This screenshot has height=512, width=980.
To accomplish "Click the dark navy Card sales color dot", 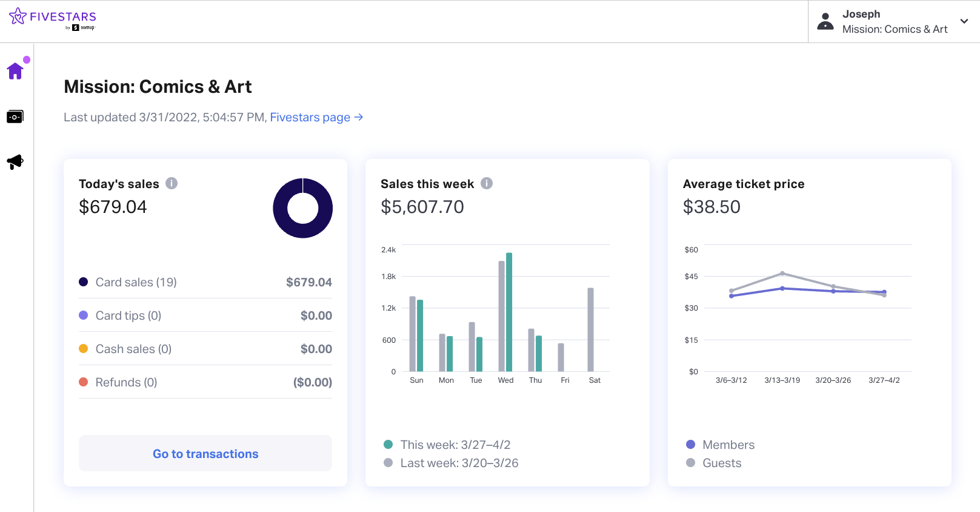I will [84, 281].
